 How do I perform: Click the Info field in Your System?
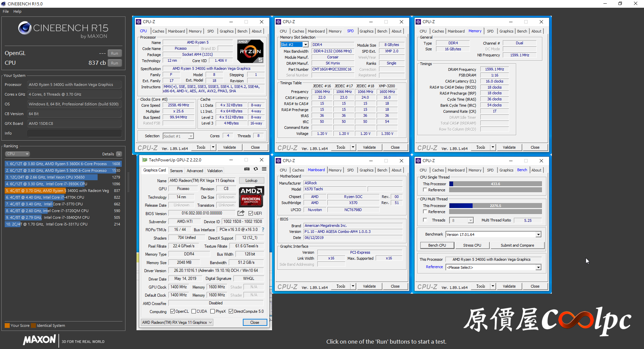[x=74, y=133]
